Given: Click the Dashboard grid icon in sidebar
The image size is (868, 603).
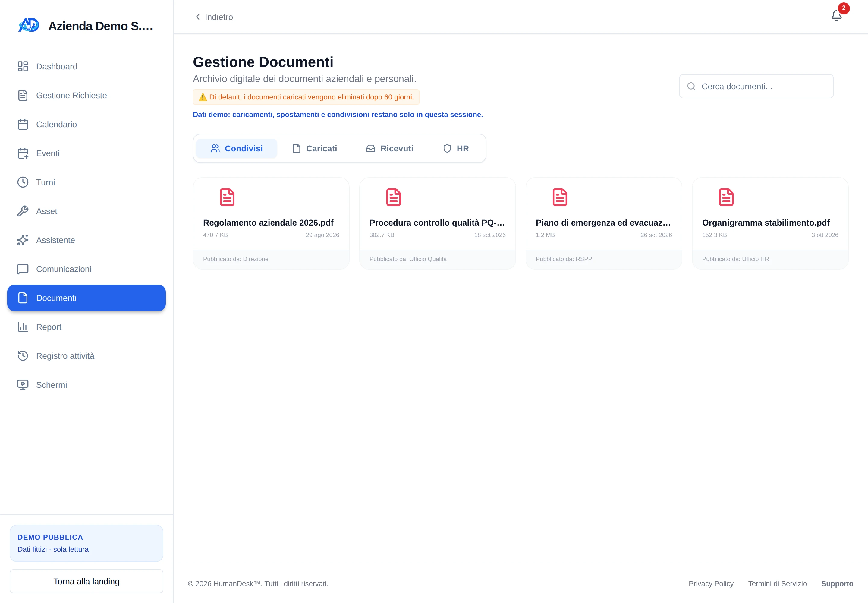Looking at the screenshot, I should [23, 67].
